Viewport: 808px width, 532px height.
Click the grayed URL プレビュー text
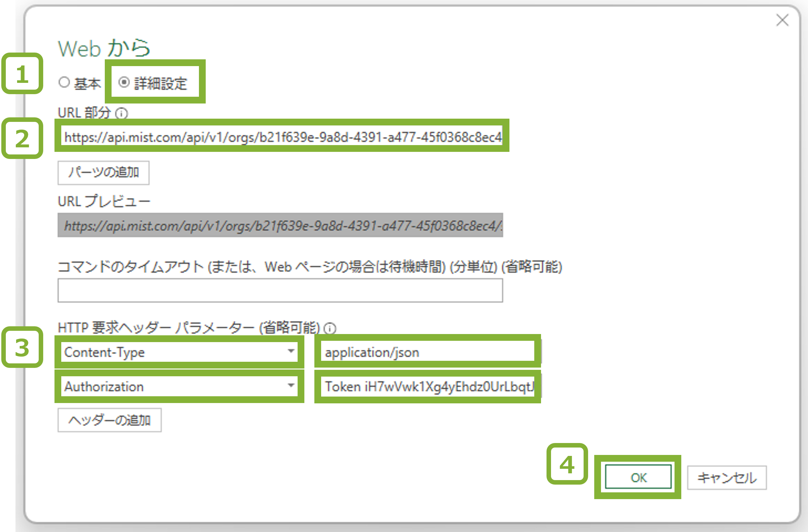click(280, 226)
